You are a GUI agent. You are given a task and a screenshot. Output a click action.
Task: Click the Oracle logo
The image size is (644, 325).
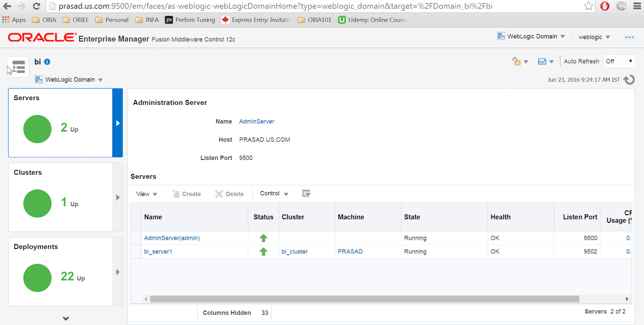pos(42,37)
